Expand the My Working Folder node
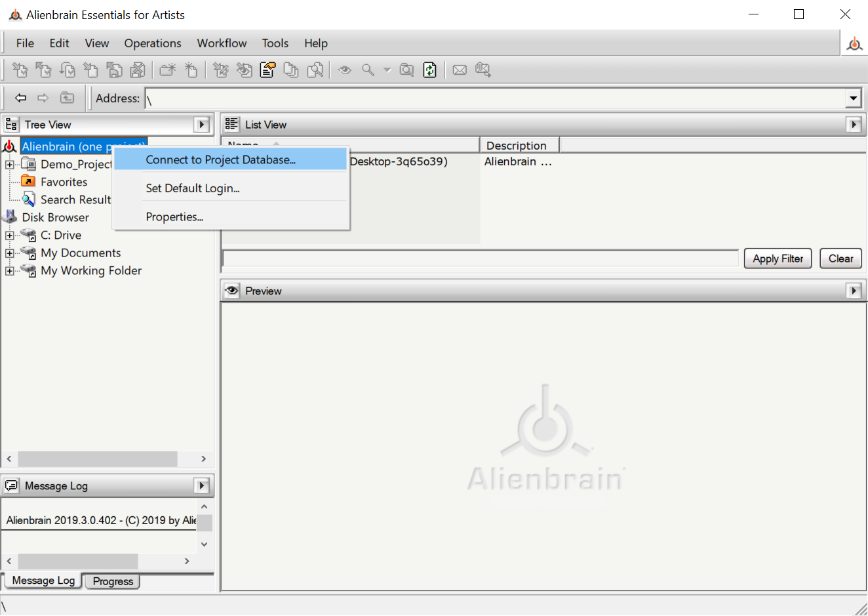Image resolution: width=868 pixels, height=616 pixels. 10,271
